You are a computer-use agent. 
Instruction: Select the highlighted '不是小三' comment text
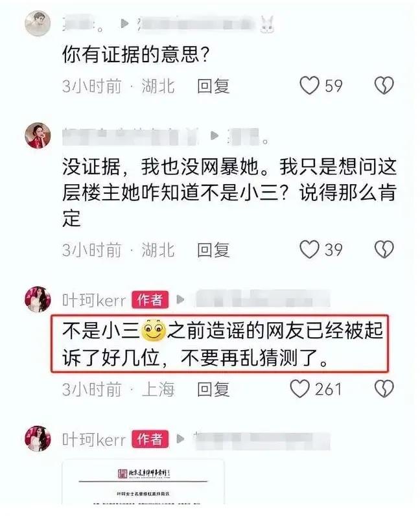220,344
